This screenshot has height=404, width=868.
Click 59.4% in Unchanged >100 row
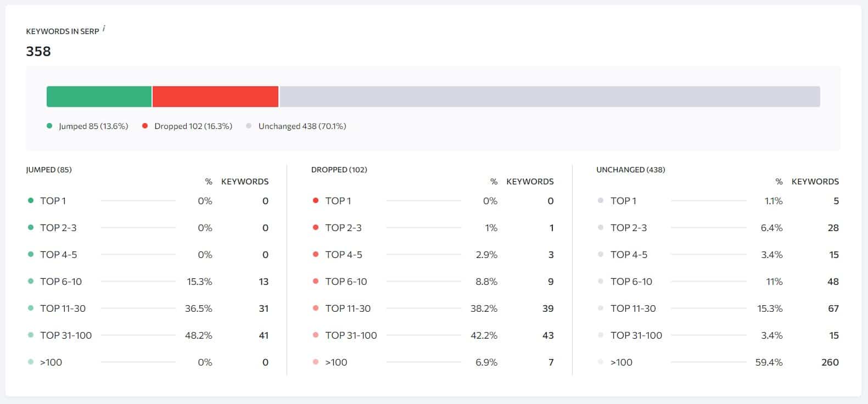pyautogui.click(x=769, y=362)
